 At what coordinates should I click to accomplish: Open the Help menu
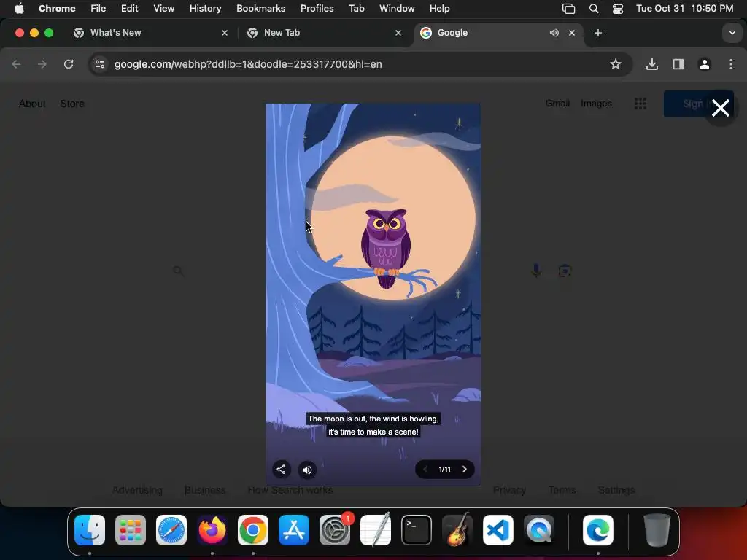pyautogui.click(x=439, y=9)
